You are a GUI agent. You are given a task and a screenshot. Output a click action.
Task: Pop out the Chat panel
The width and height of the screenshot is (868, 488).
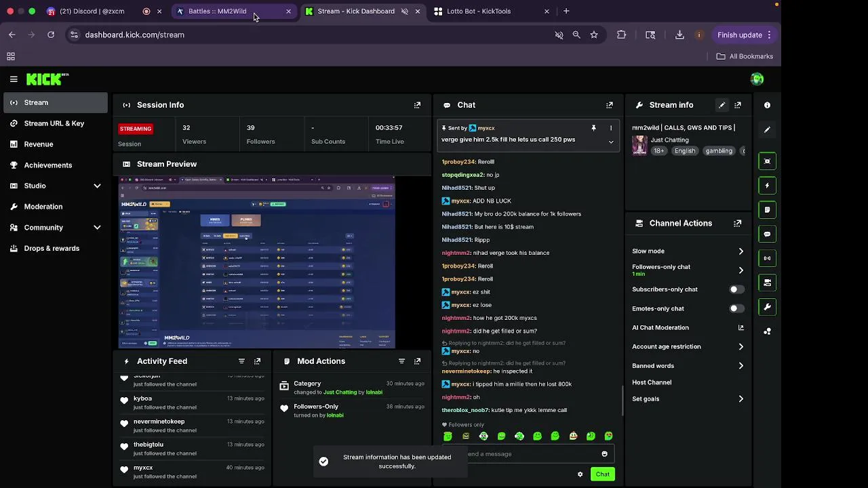pos(609,105)
